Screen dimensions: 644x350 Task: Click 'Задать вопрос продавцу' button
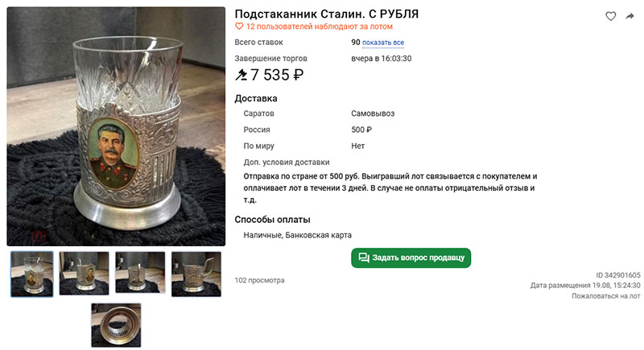(x=411, y=257)
